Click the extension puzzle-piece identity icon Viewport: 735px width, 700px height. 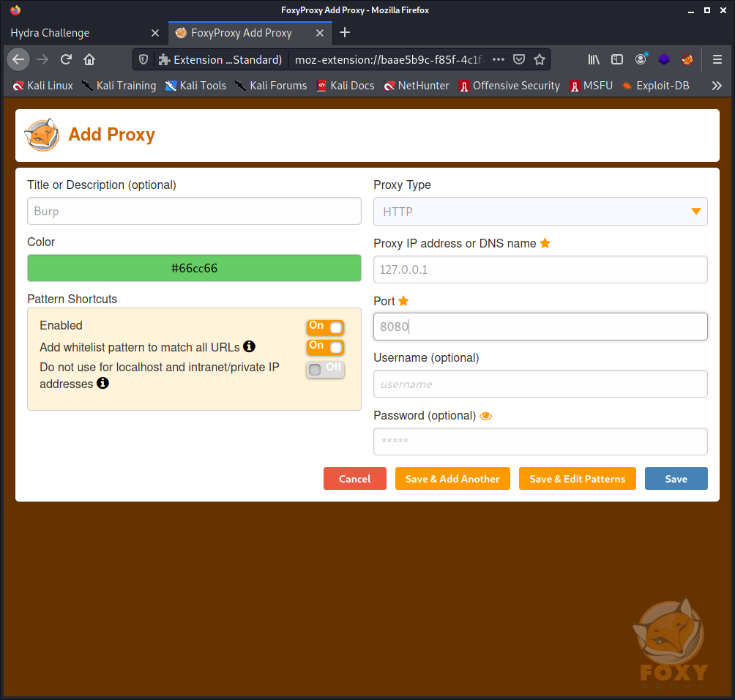click(x=164, y=59)
